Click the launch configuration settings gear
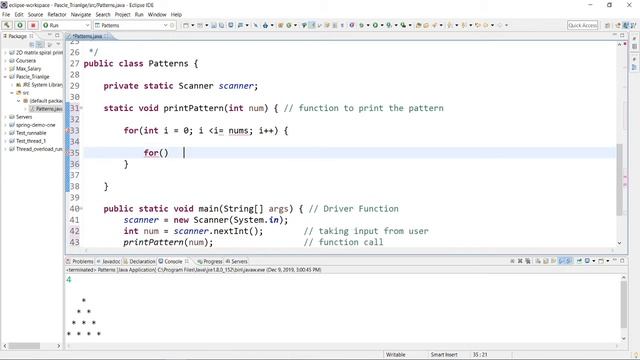Image resolution: width=640 pixels, height=360 pixels. (172, 25)
